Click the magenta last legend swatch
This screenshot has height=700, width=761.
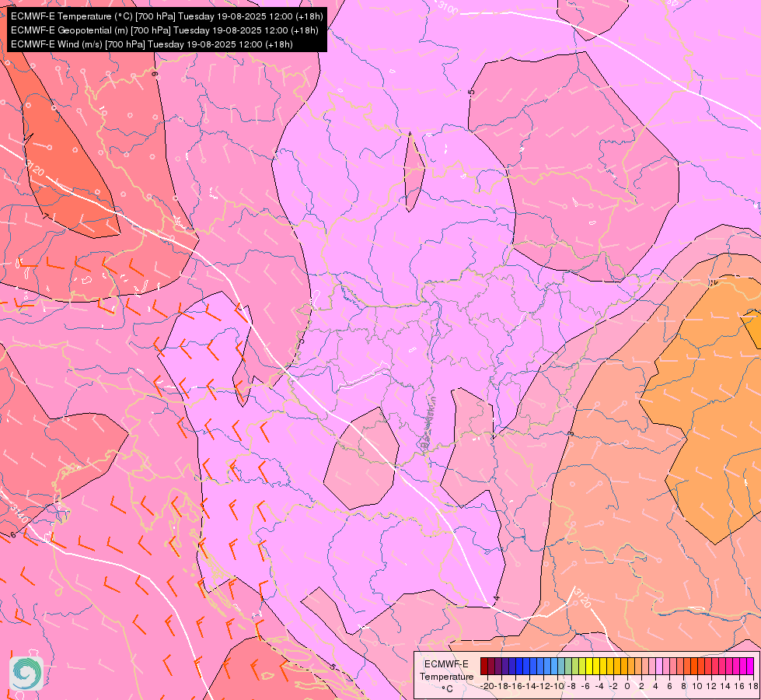[750, 666]
